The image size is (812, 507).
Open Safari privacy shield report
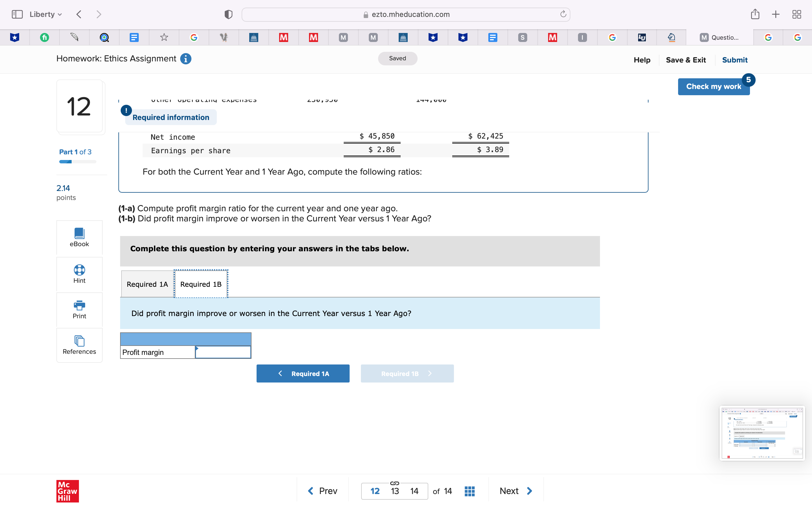[228, 14]
